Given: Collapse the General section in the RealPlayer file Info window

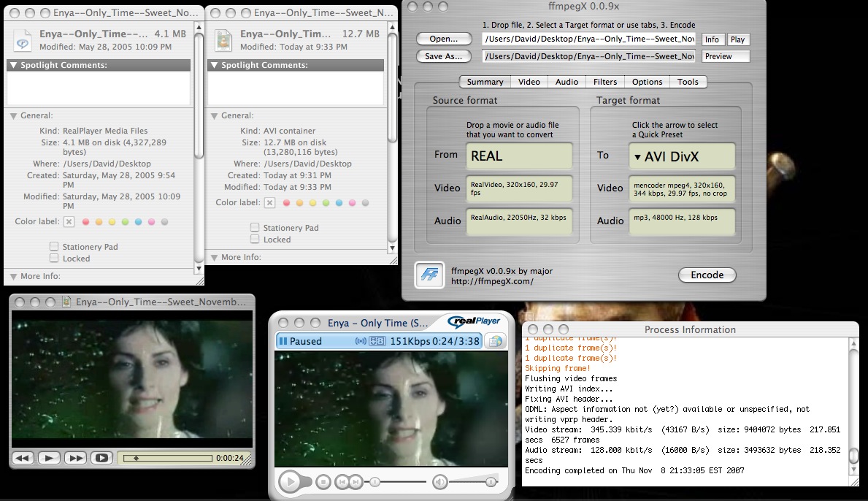Looking at the screenshot, I should click(x=13, y=115).
